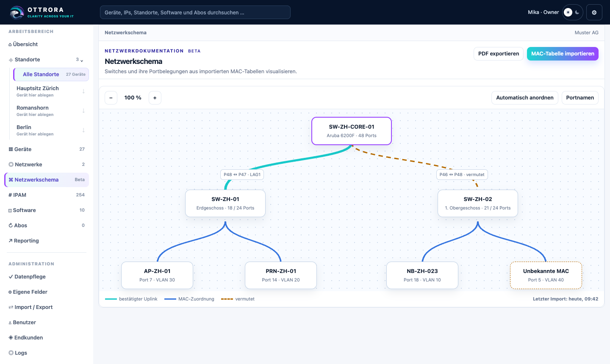Click the Software icon in the sidebar
610x364 pixels.
(x=10, y=210)
